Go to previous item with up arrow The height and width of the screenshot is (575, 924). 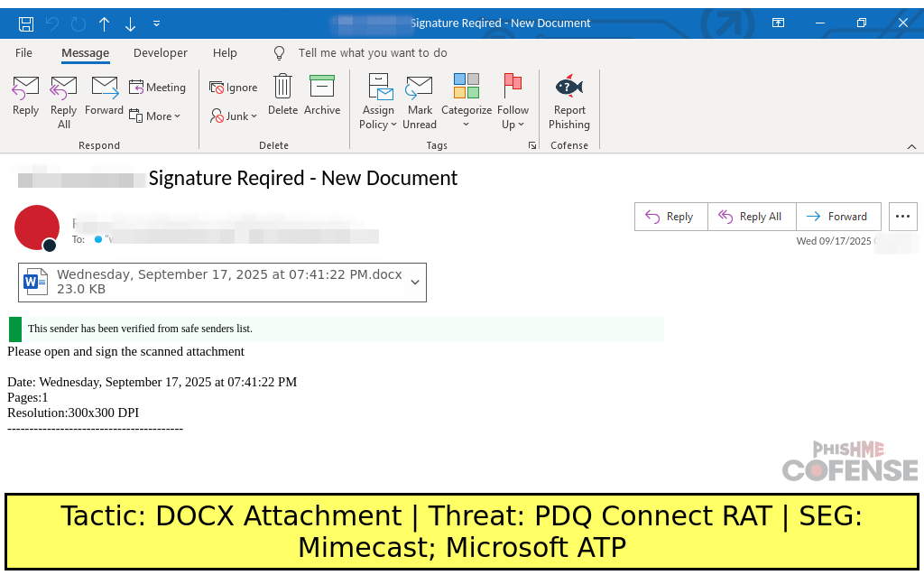point(105,23)
